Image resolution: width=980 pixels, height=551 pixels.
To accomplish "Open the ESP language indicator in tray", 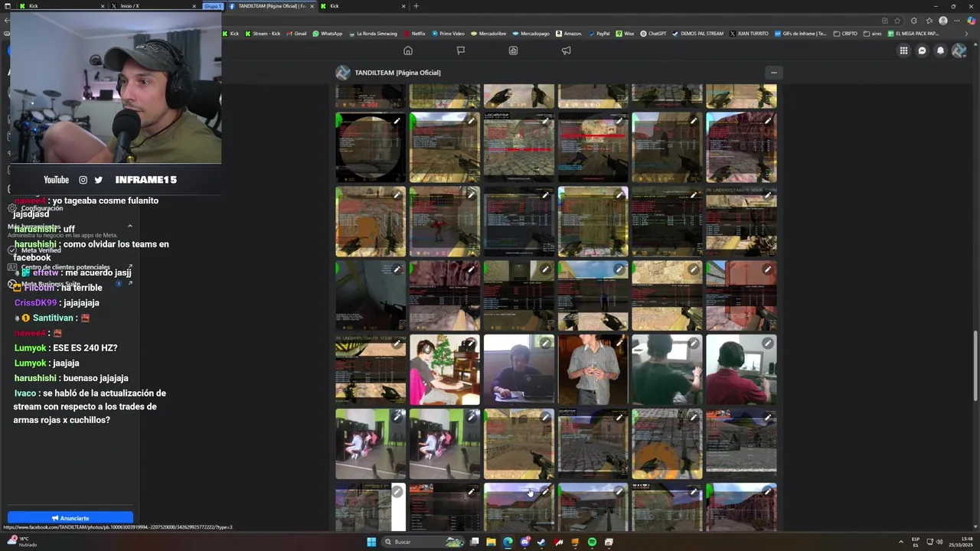I will pyautogui.click(x=916, y=542).
